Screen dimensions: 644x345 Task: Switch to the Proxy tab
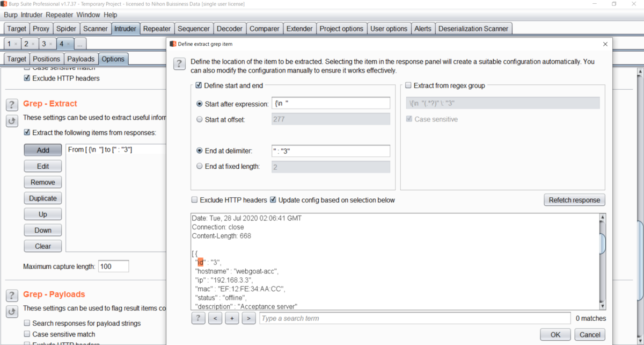(x=41, y=28)
